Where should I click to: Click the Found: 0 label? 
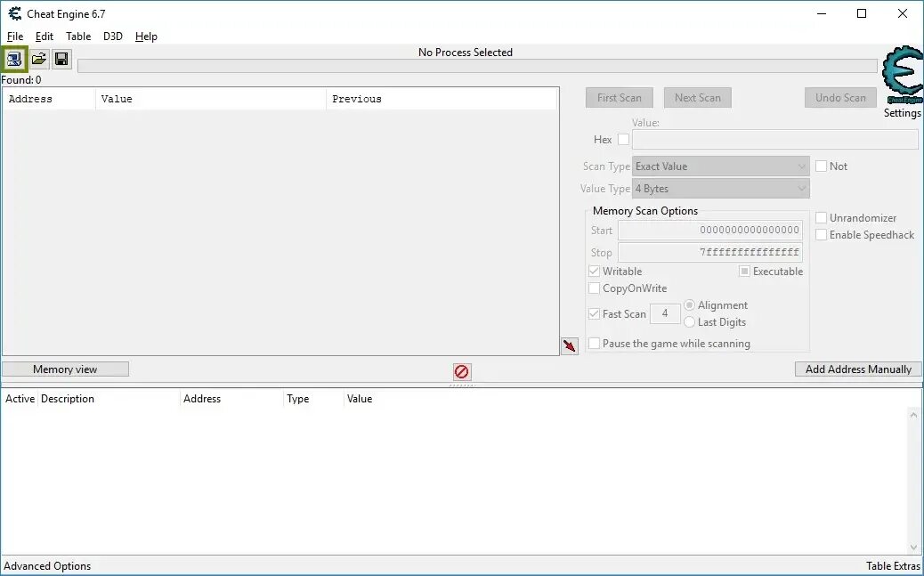tap(21, 80)
